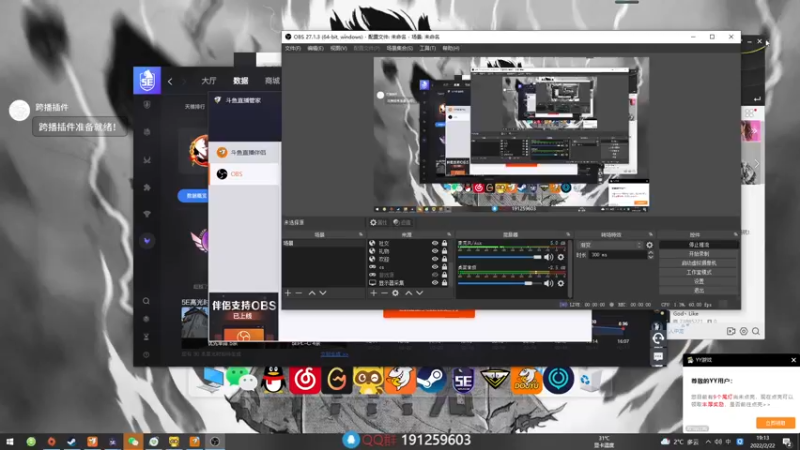Viewport: 800px width, 450px height.
Task: Remove selected source with minus icon
Action: (x=384, y=293)
